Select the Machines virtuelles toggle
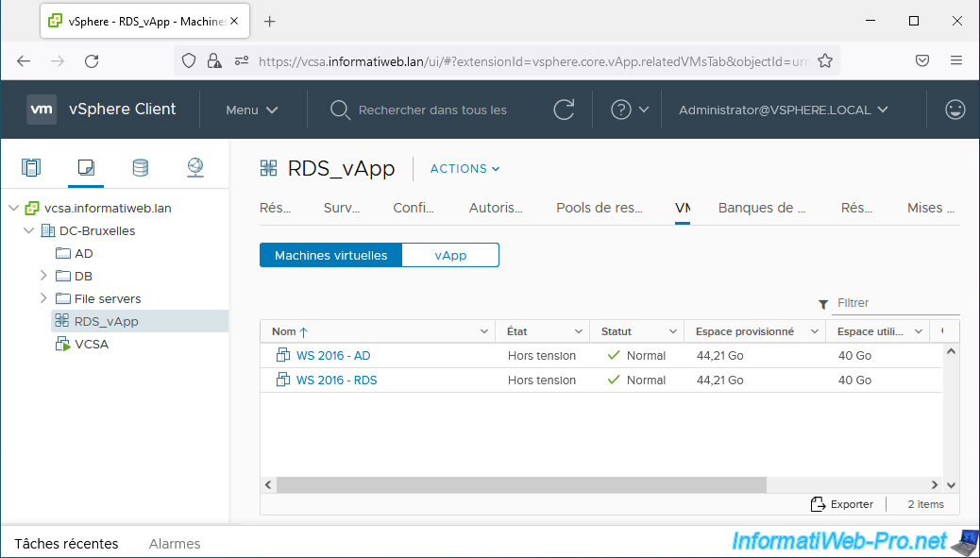The width and height of the screenshot is (980, 558). (x=330, y=255)
